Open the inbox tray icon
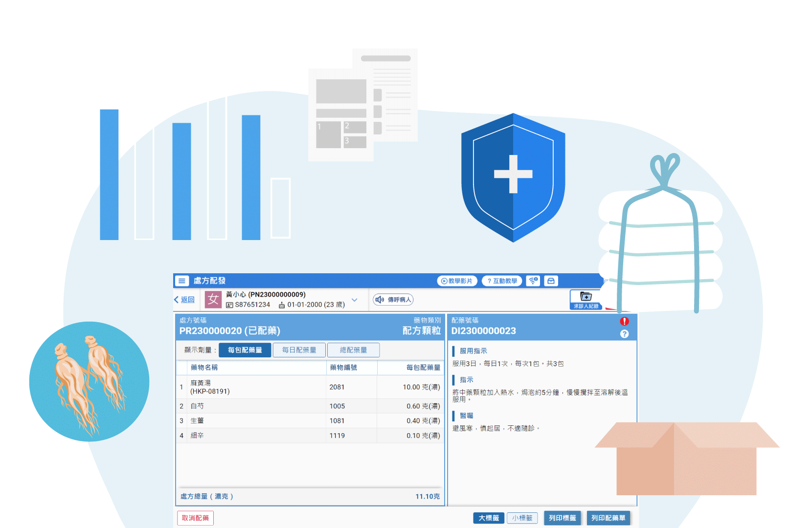The width and height of the screenshot is (812, 528). pos(551,281)
